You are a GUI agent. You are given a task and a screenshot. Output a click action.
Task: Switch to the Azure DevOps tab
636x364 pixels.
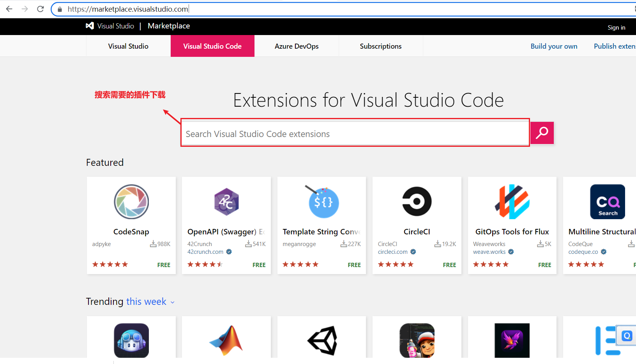coord(297,46)
